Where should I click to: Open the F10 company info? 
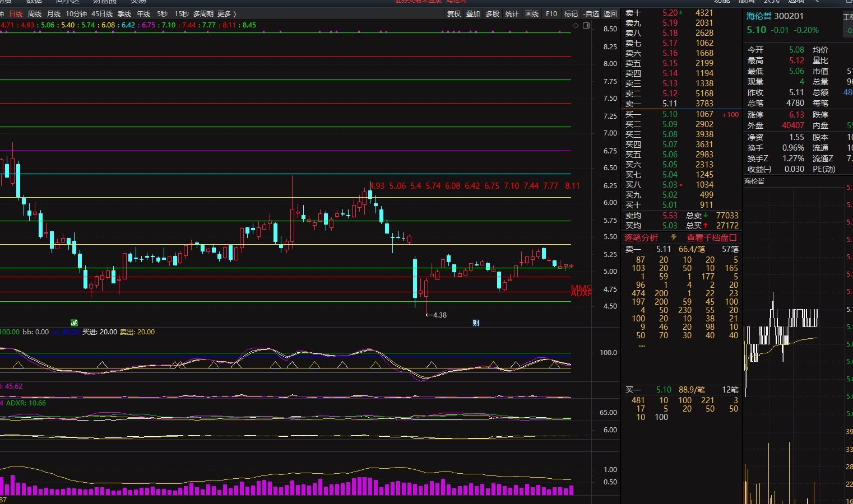pos(551,13)
